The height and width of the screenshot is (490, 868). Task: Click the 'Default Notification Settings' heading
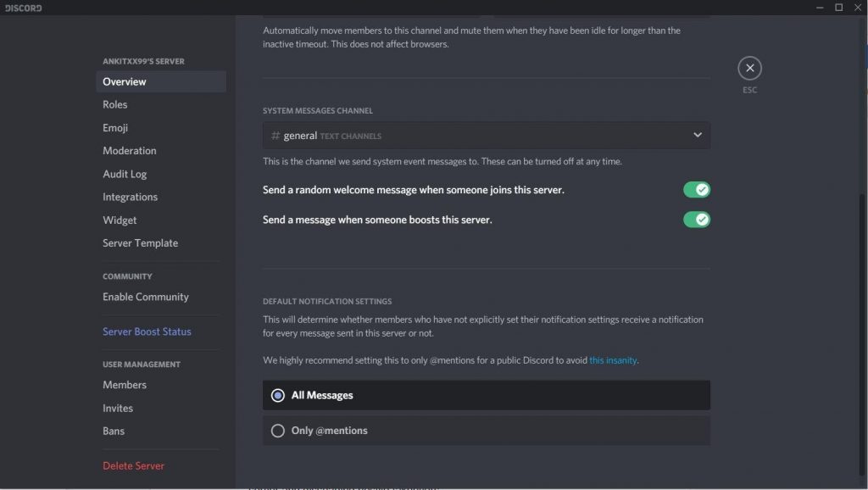coord(327,302)
